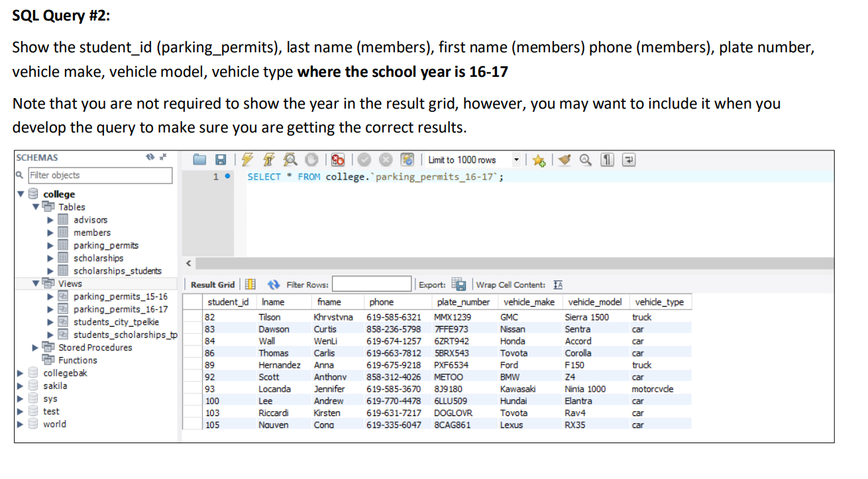Collapse the college schema
This screenshot has height=479, width=868.
point(19,194)
